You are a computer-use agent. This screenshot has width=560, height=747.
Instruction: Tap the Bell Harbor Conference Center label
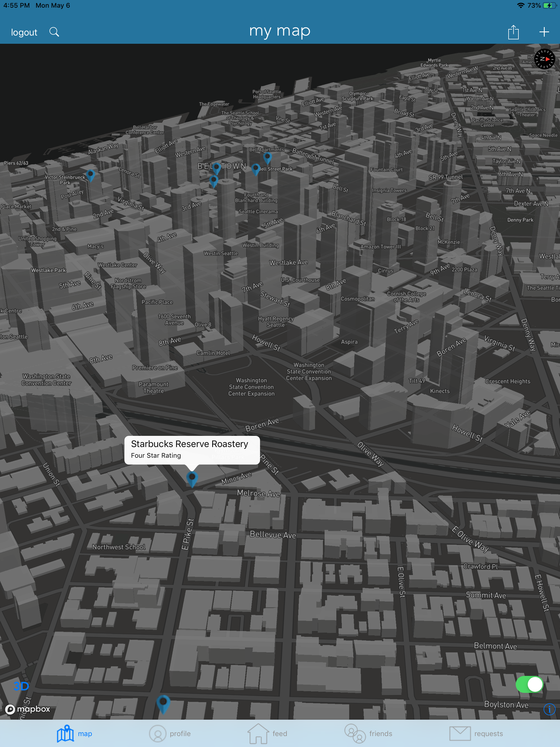[x=145, y=130]
